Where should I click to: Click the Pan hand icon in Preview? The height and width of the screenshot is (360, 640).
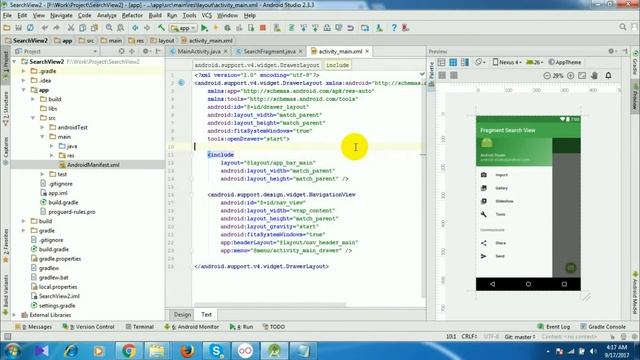point(595,76)
